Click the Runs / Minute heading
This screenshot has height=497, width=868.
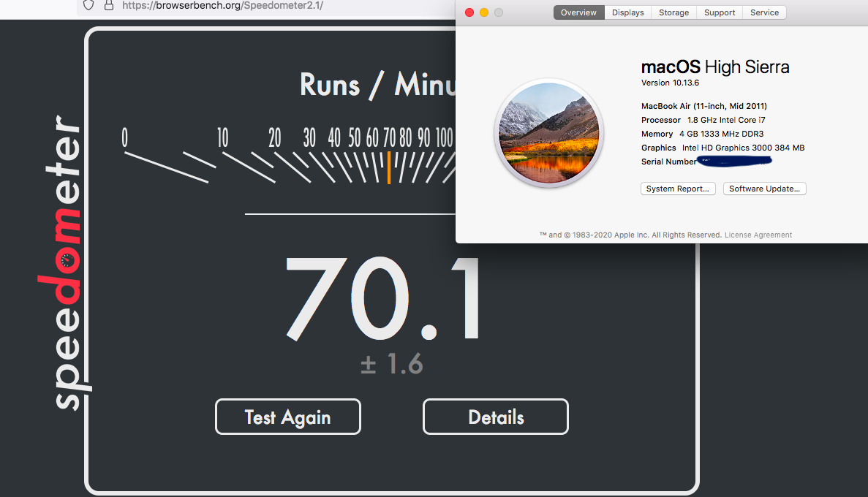click(377, 85)
